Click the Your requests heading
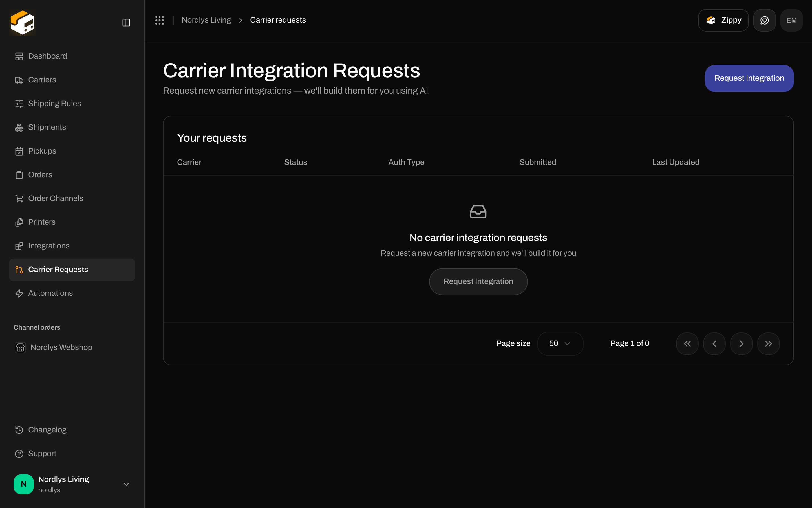Image resolution: width=812 pixels, height=508 pixels. (x=212, y=138)
